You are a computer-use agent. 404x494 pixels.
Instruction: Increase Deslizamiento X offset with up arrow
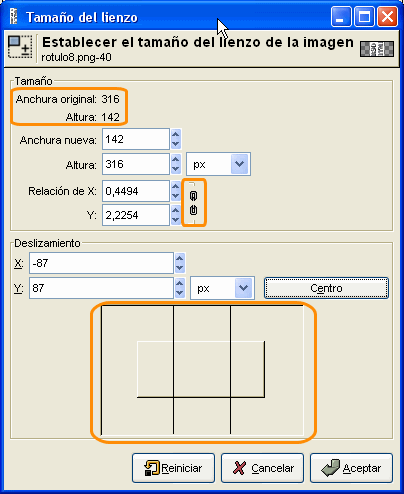[x=180, y=258]
